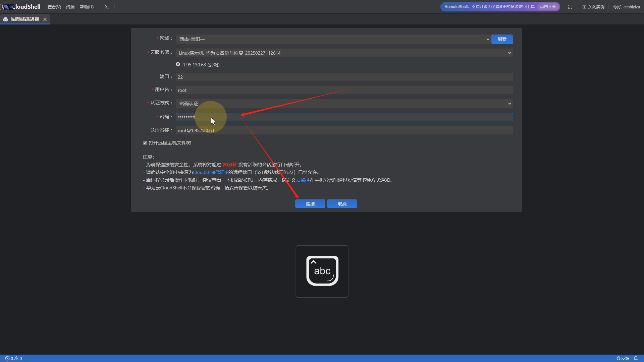The width and height of the screenshot is (644, 362).
Task: Click the 连接 connect button
Action: pos(310,204)
